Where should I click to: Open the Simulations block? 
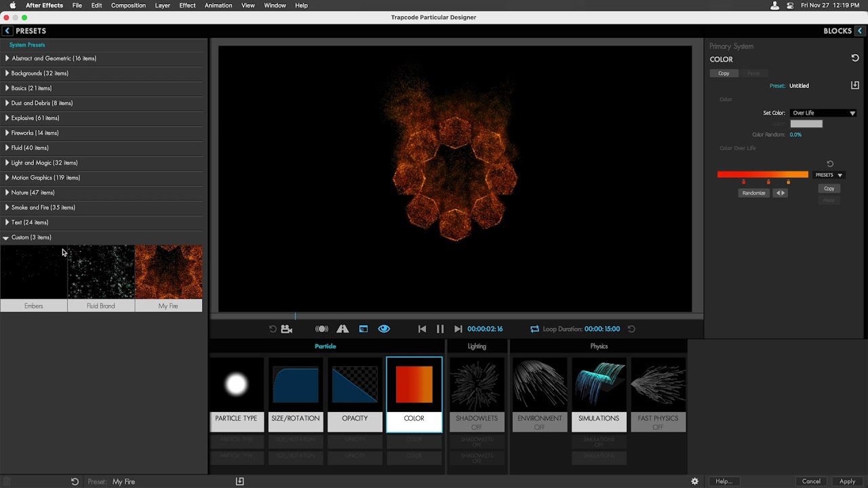pyautogui.click(x=598, y=394)
